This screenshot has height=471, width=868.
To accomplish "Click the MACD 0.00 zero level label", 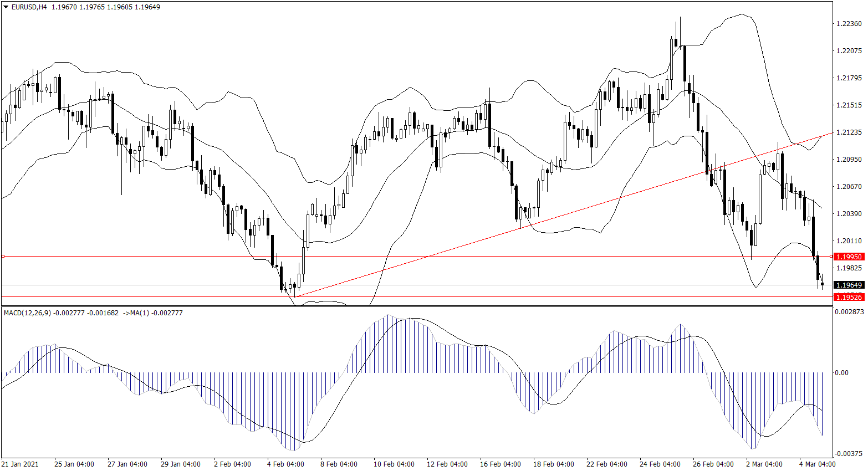I will coord(841,373).
